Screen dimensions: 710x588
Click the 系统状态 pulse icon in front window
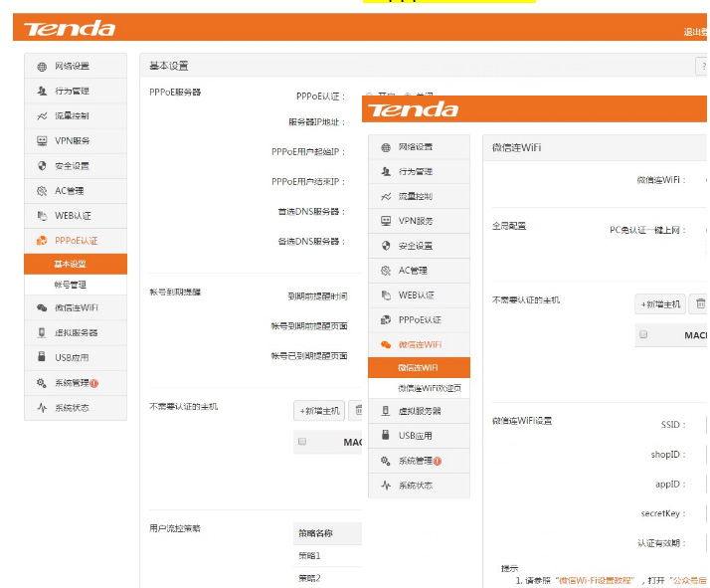coord(386,486)
